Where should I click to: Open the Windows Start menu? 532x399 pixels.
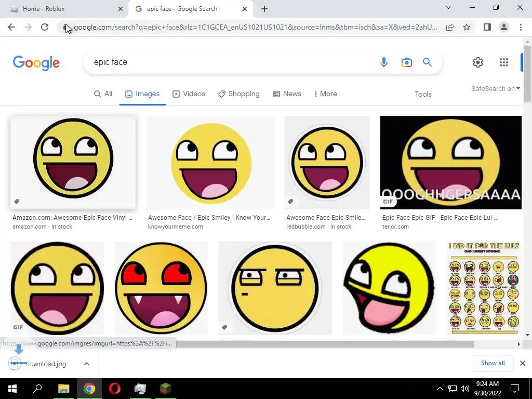(x=12, y=389)
